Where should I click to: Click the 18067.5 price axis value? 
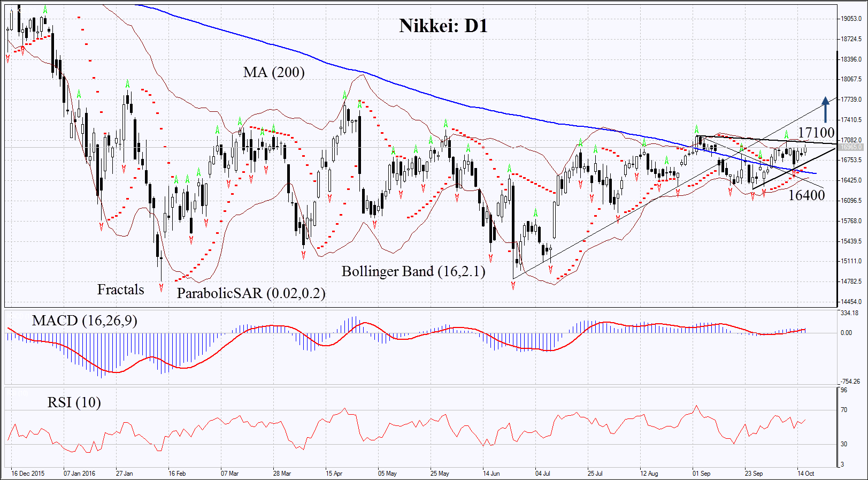pos(851,79)
